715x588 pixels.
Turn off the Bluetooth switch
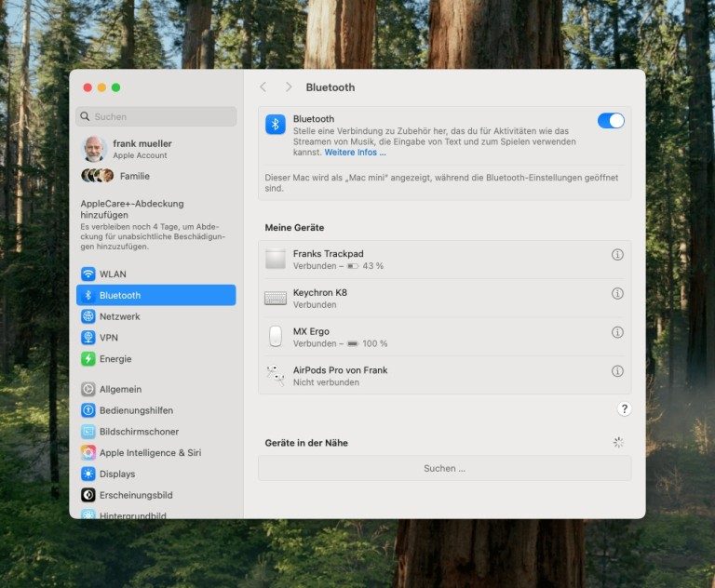tap(611, 121)
